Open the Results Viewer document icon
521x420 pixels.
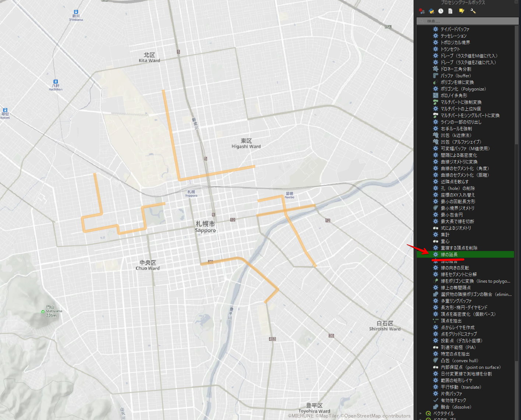pyautogui.click(x=450, y=11)
